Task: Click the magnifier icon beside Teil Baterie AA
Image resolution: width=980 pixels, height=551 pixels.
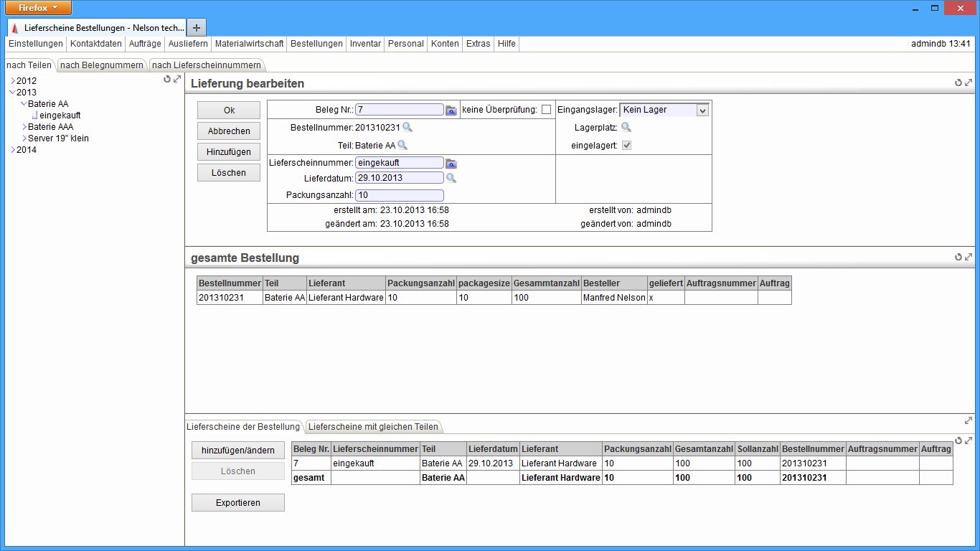Action: (x=402, y=145)
